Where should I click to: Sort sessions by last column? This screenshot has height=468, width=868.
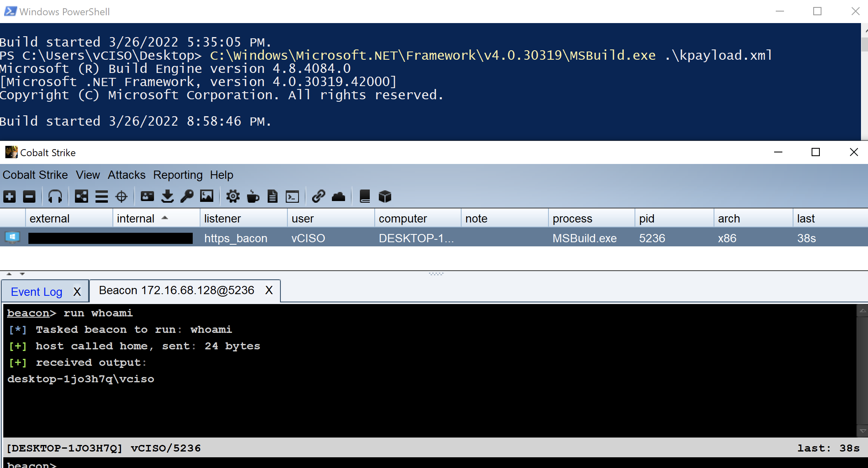(x=830, y=218)
